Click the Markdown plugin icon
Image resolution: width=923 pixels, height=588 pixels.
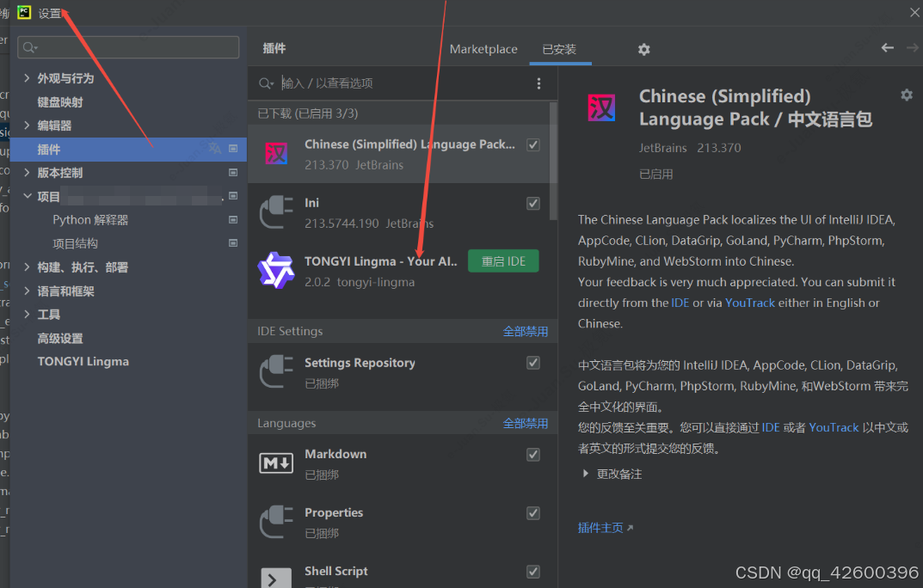click(276, 463)
